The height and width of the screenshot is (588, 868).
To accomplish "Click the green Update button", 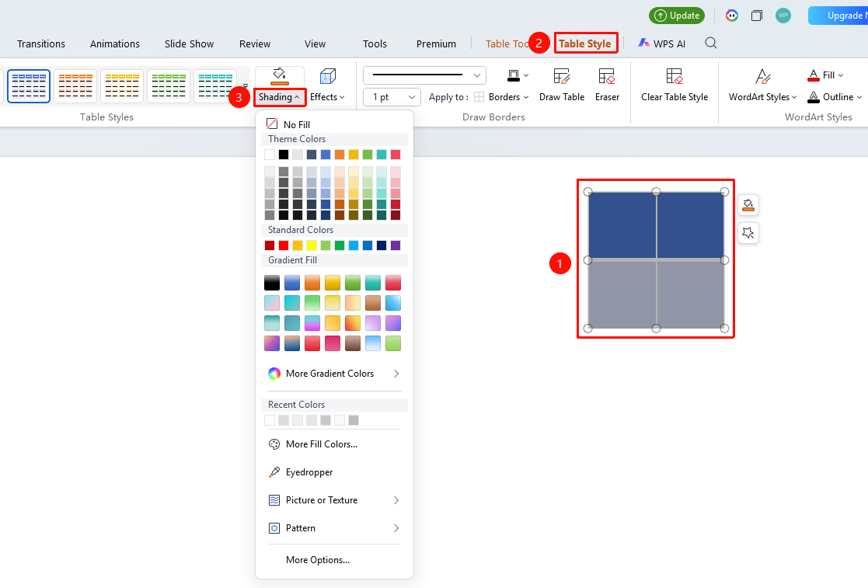I will 677,16.
